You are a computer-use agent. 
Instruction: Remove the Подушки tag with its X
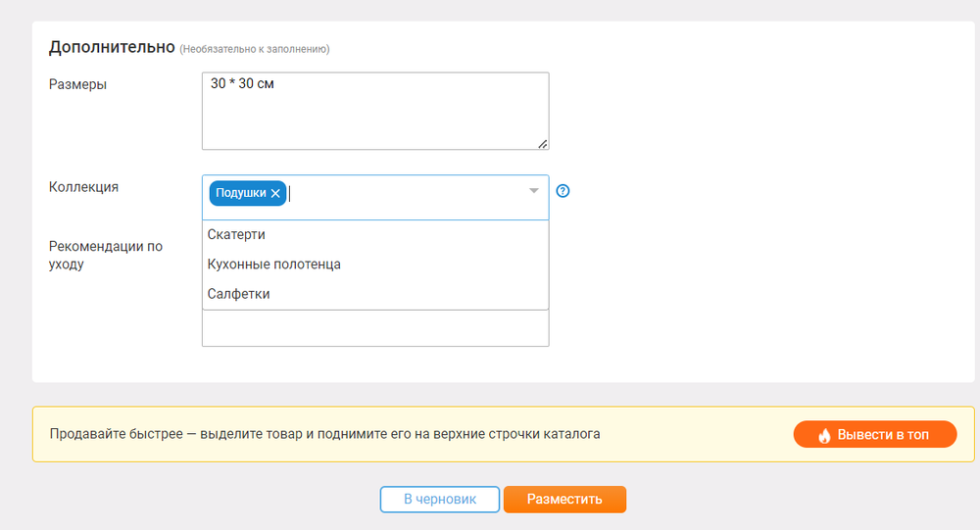[275, 194]
